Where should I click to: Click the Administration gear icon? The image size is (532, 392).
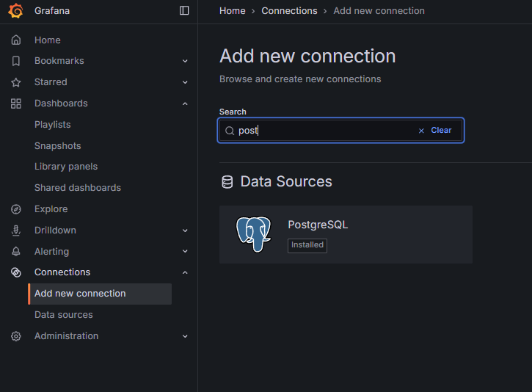pyautogui.click(x=16, y=336)
